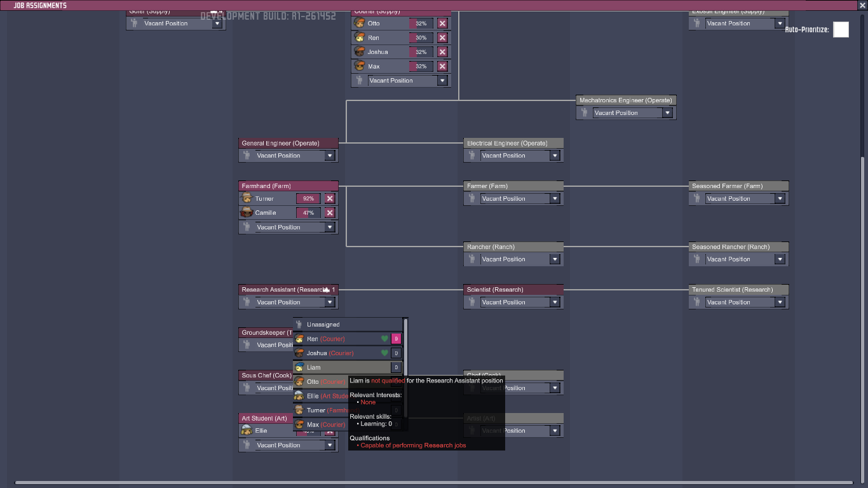Click Otto's portrait in the Courier list
This screenshot has height=488, width=868.
pyautogui.click(x=359, y=24)
